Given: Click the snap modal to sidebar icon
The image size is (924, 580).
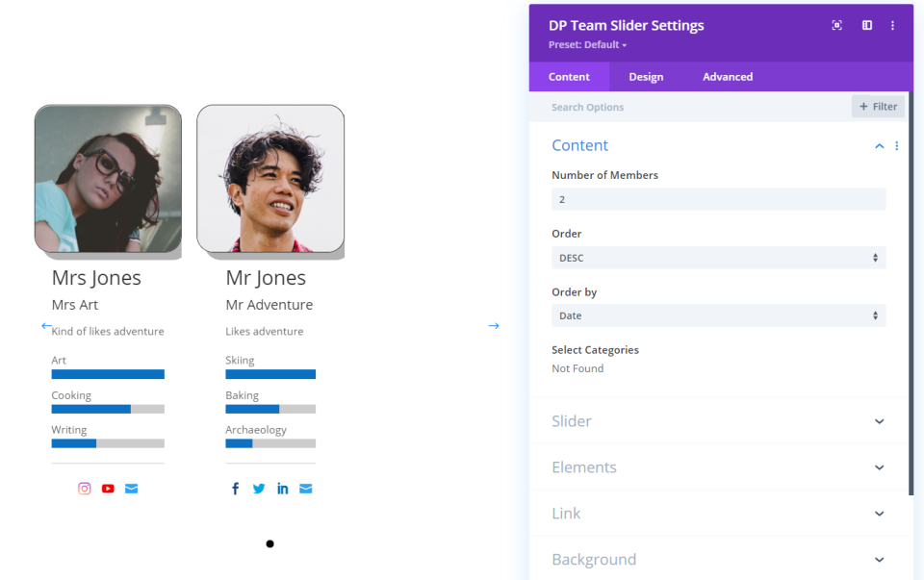Looking at the screenshot, I should 866,25.
